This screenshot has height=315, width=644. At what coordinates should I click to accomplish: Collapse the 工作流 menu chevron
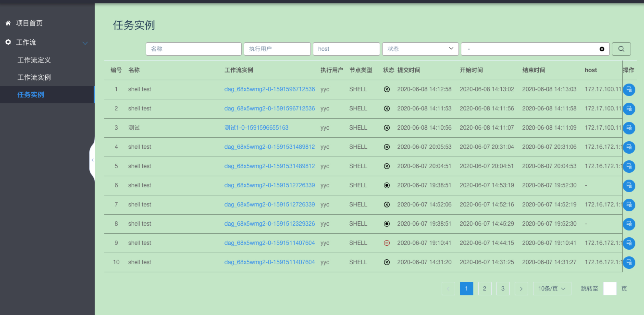pos(85,43)
